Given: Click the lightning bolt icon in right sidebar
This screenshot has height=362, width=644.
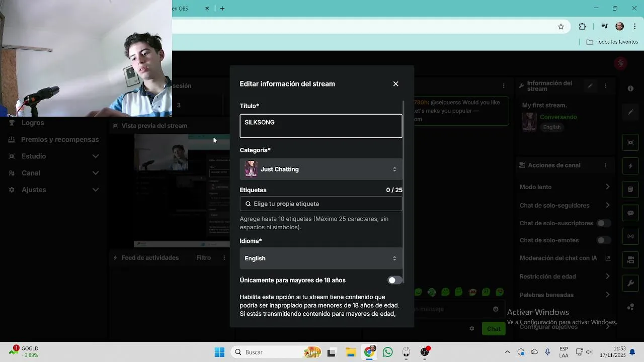Looking at the screenshot, I should 630,166.
